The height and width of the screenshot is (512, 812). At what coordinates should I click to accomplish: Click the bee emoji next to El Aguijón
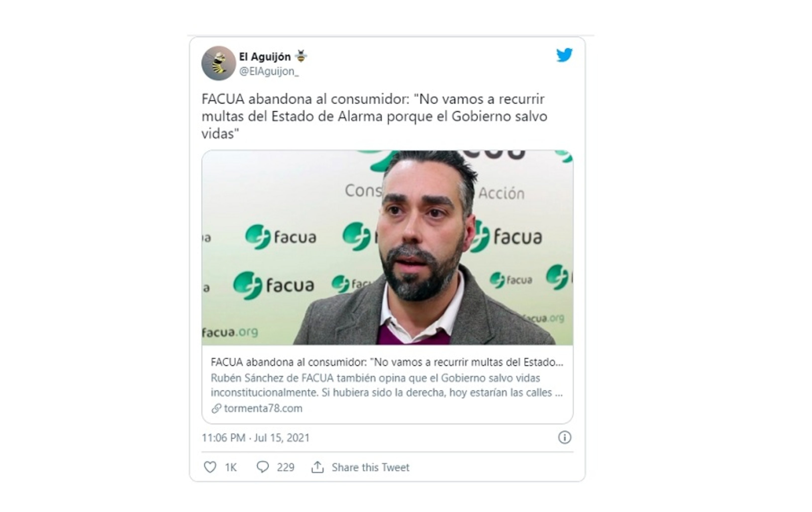point(301,56)
